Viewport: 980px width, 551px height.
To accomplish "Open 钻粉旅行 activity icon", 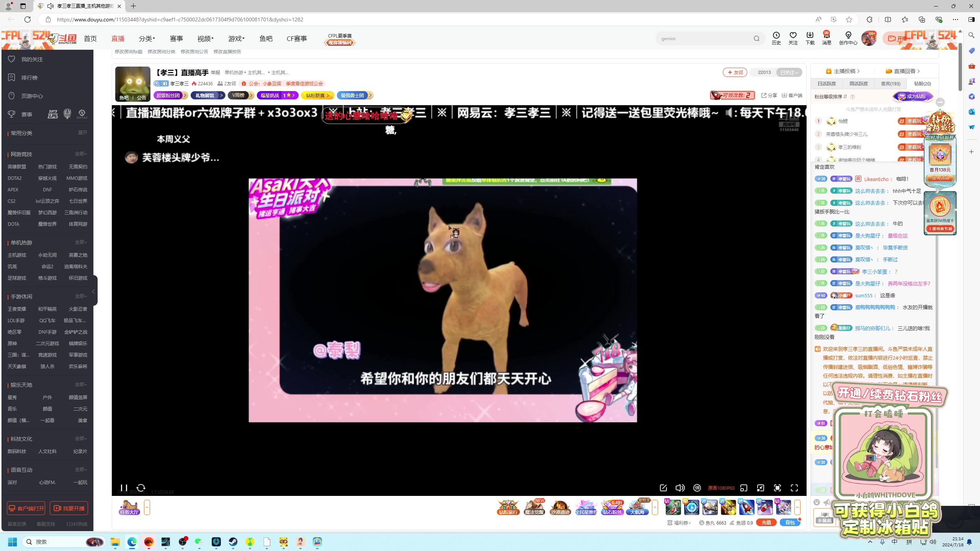I will coord(508,507).
